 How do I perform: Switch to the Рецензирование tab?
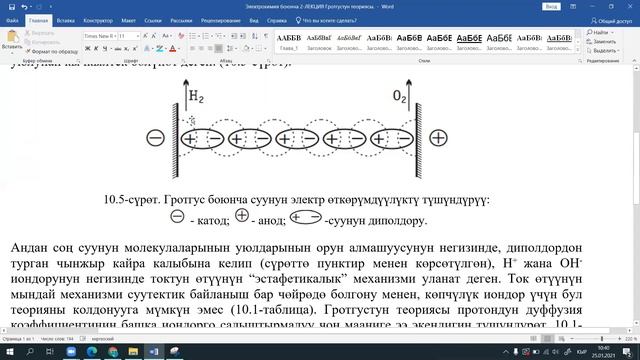coord(220,20)
